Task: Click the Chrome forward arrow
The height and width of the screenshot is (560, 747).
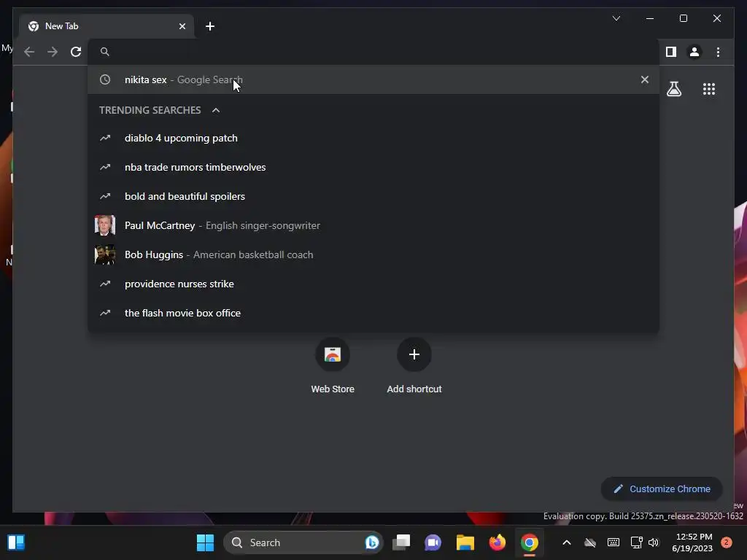Action: pyautogui.click(x=53, y=52)
